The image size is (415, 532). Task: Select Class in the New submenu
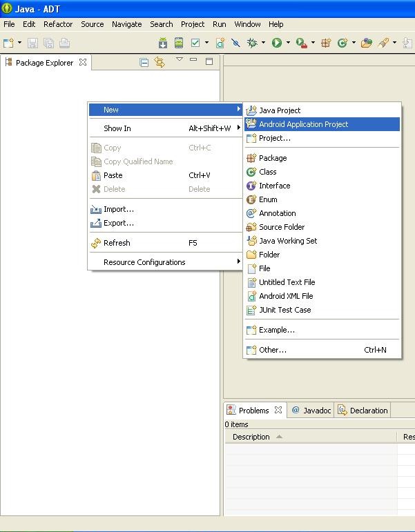coord(322,172)
